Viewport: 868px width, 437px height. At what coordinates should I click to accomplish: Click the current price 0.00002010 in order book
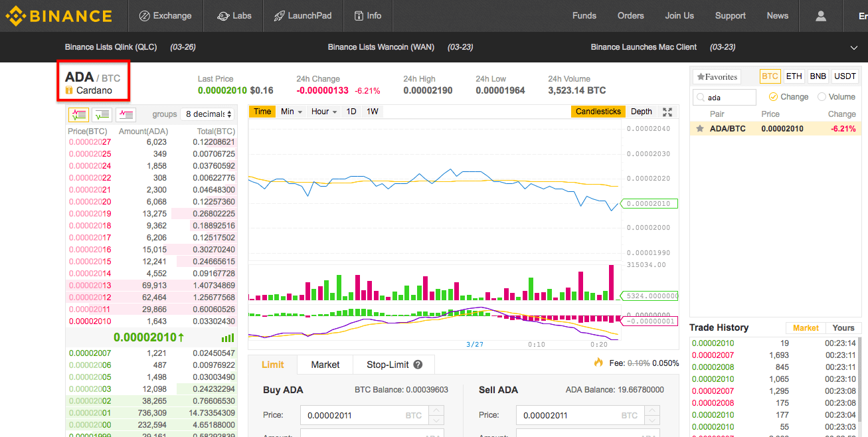[x=149, y=337]
